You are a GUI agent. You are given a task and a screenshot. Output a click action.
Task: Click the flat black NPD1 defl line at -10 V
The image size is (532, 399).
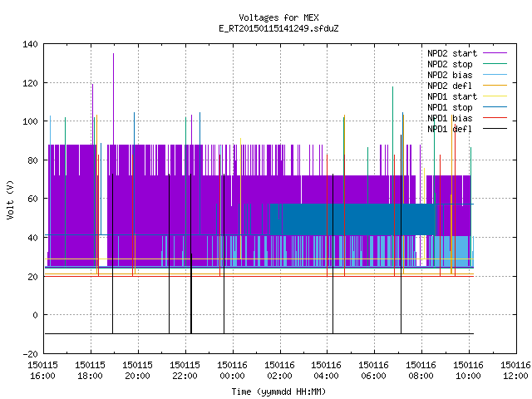pos(259,334)
